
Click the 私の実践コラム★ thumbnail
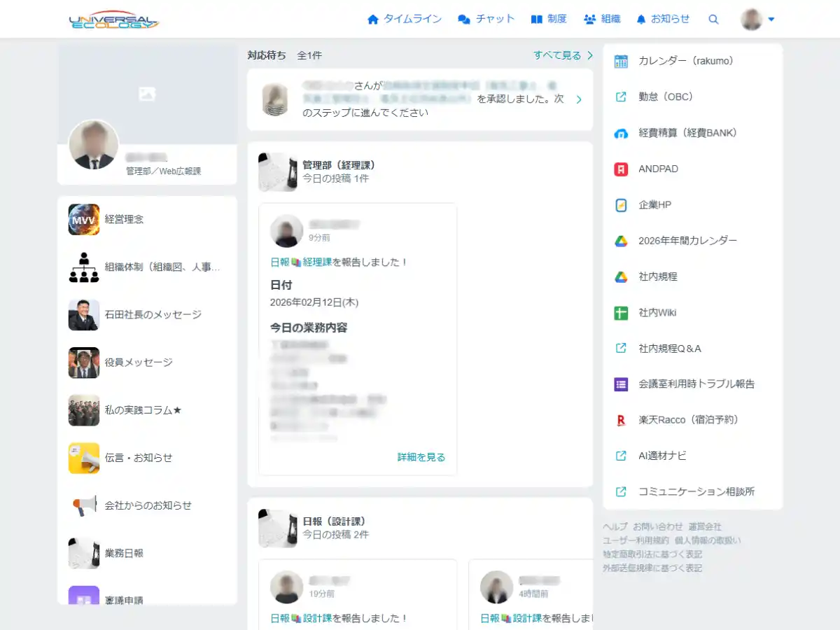pos(84,410)
